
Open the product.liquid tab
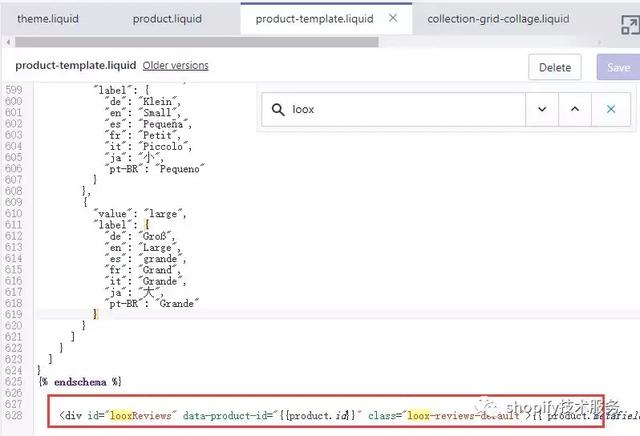(x=167, y=19)
